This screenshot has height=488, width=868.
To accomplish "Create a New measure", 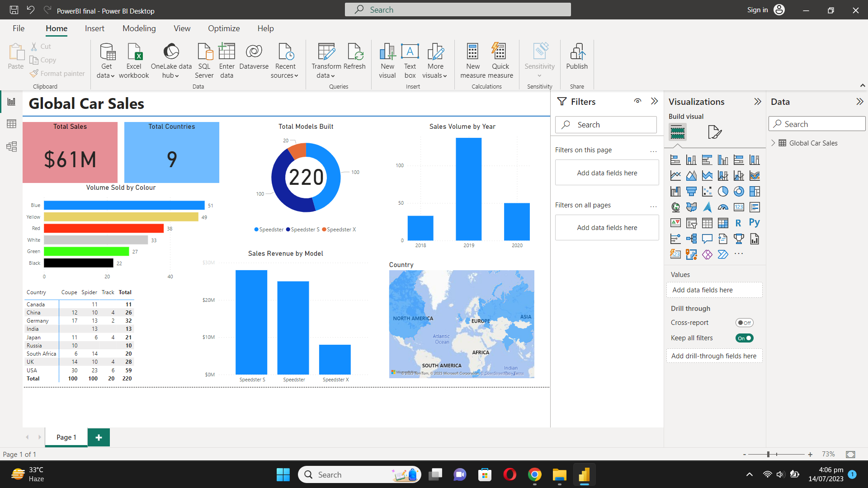I will (x=473, y=61).
